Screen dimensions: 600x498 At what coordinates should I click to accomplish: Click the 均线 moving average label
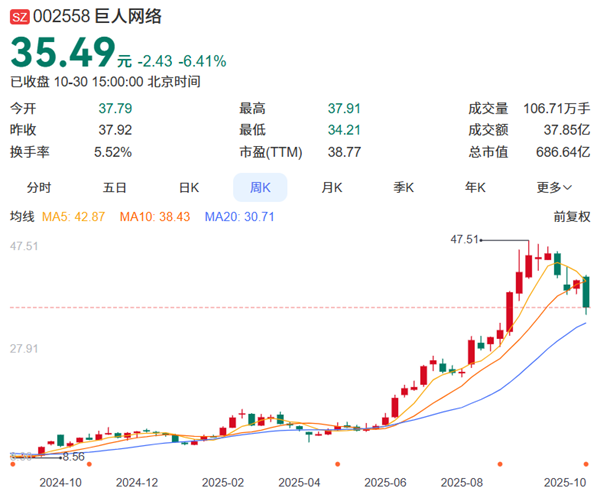tap(22, 217)
